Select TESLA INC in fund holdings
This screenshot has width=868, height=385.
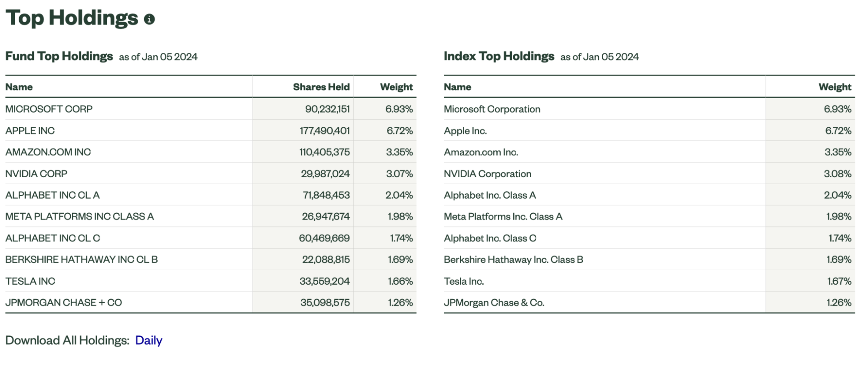(30, 281)
